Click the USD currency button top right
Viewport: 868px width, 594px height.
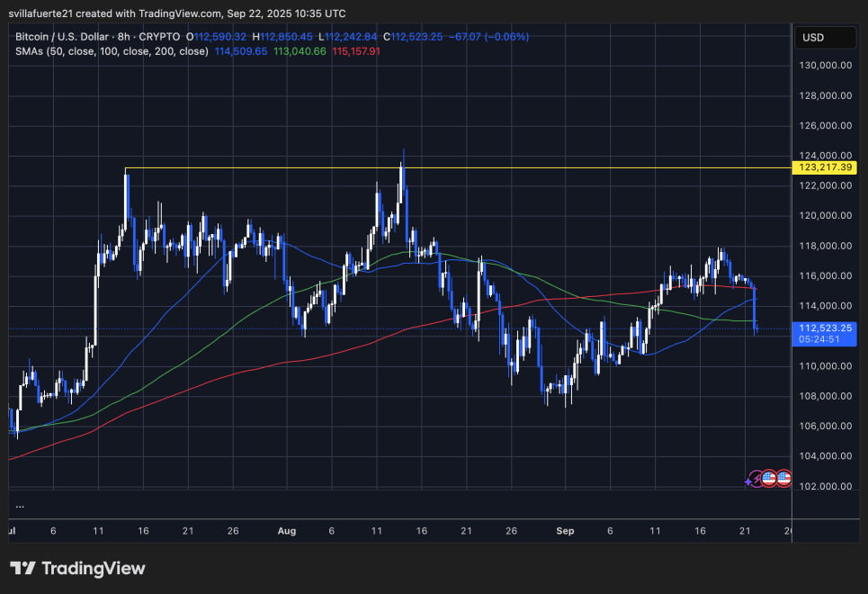pos(826,37)
